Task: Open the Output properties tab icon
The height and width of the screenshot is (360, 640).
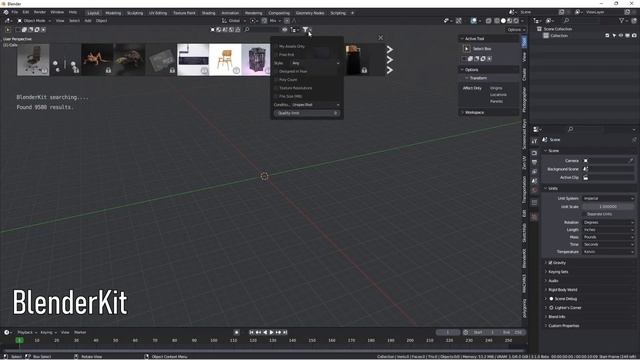Action: pos(534,162)
